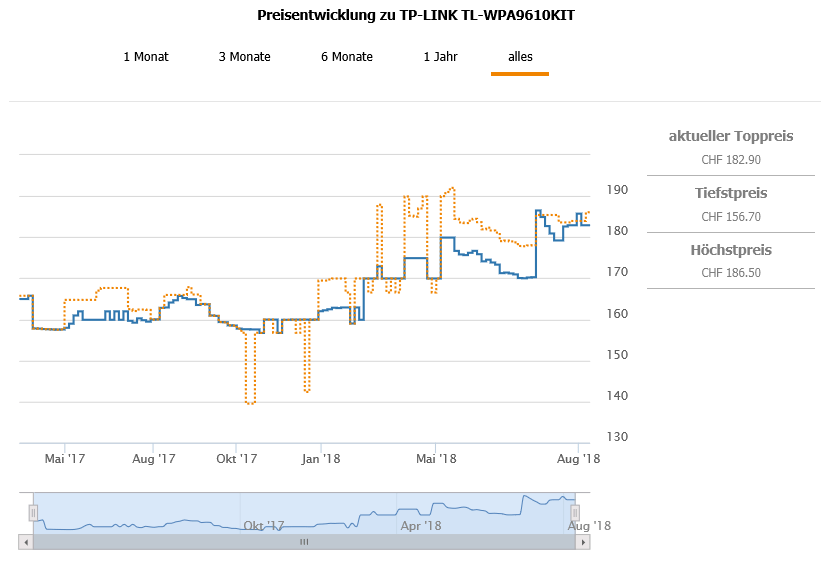This screenshot has width=821, height=563.
Task: Click the CHF 182.90 current top price
Action: coord(730,160)
